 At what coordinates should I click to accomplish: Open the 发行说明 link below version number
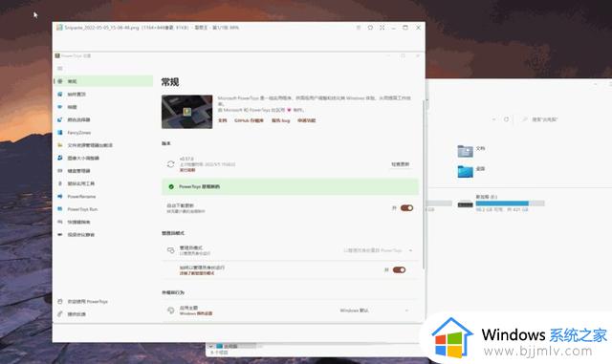(187, 170)
